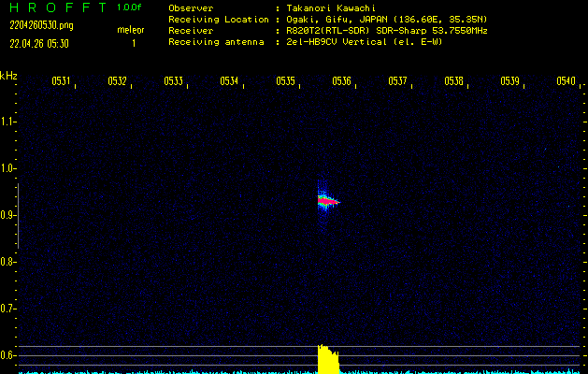
Task: Click the Ogaki, Gifu location text
Action: coord(387,20)
